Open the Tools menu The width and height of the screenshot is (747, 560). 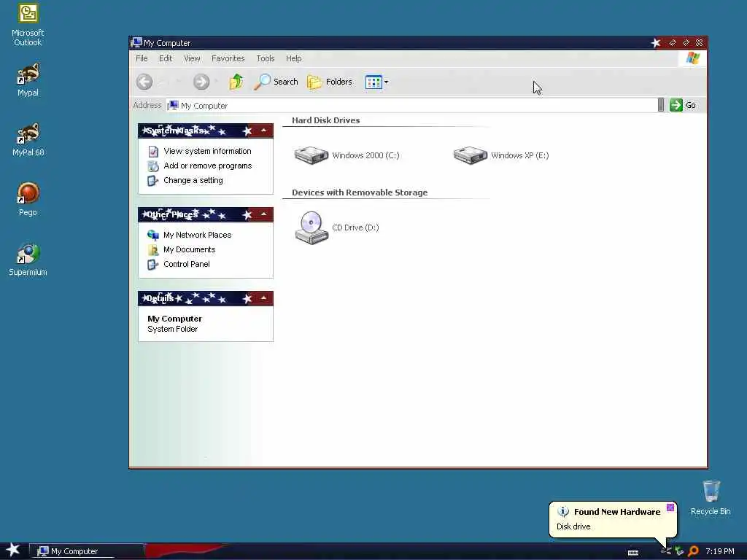266,58
